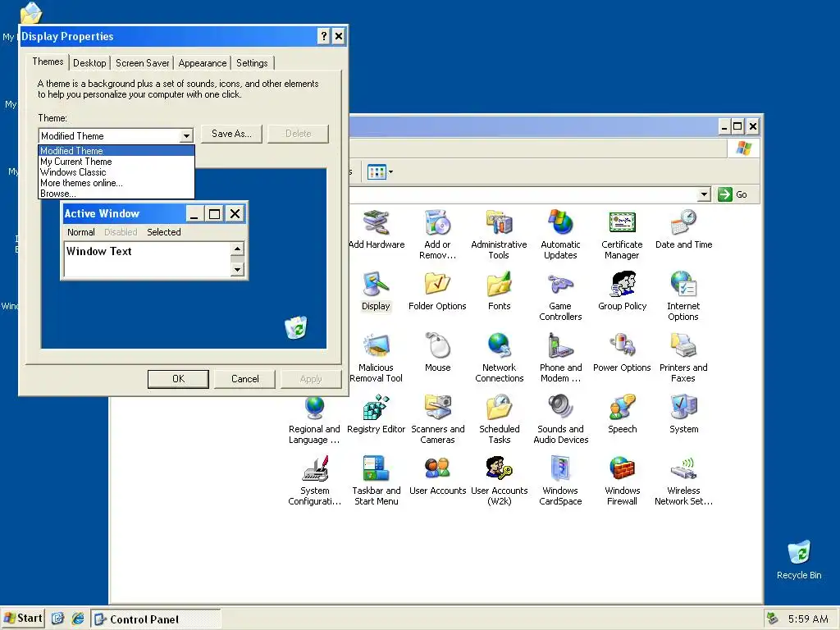Screen dimensions: 840x630
Task: Click the 5:59 AM tray clock
Action: pos(808,619)
